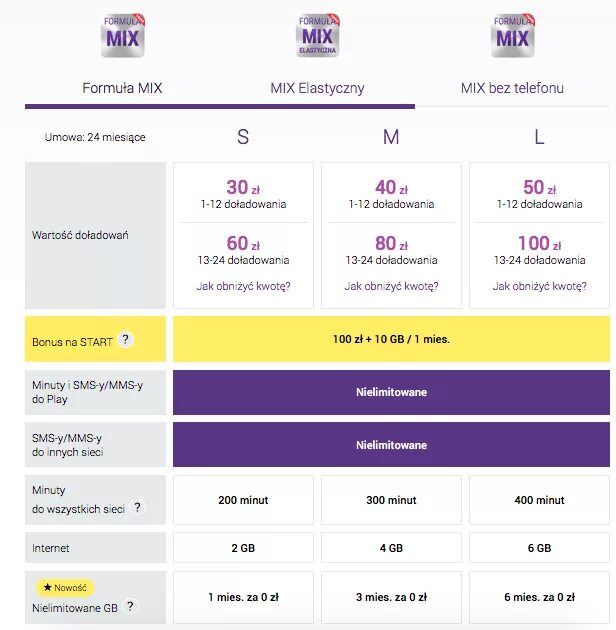Click the Nowość star badge

[x=65, y=587]
